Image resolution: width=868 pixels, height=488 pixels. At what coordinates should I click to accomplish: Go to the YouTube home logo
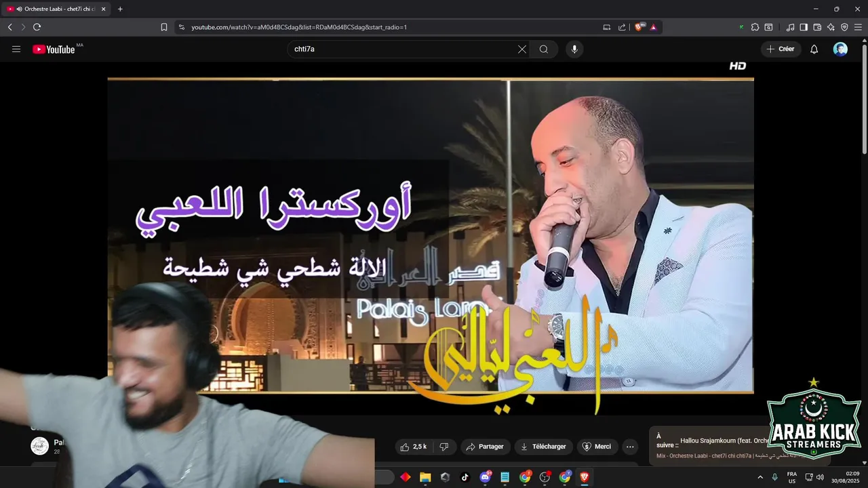point(54,49)
